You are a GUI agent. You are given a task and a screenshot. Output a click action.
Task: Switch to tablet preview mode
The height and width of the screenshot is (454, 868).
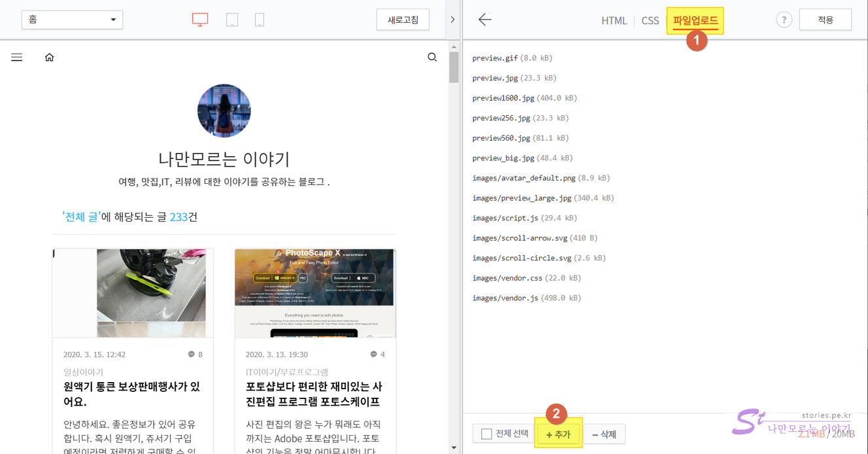(x=232, y=20)
